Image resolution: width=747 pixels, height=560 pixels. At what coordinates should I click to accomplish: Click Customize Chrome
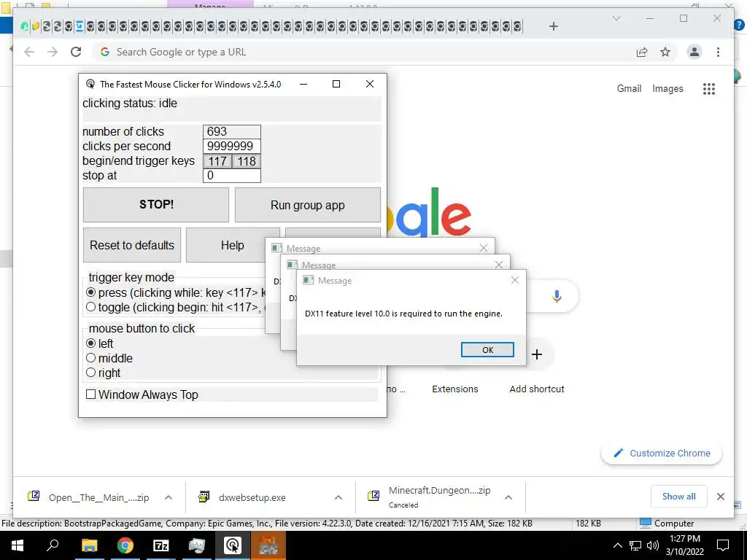tap(662, 454)
